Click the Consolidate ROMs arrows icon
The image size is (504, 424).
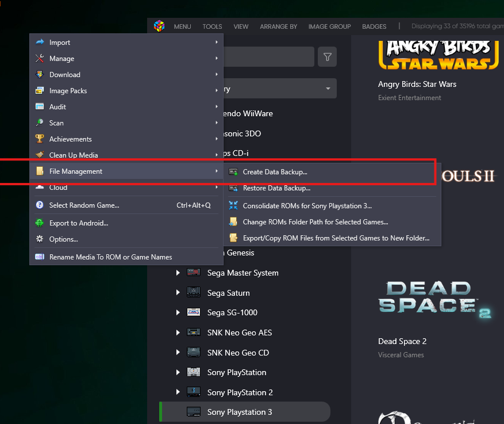(233, 205)
